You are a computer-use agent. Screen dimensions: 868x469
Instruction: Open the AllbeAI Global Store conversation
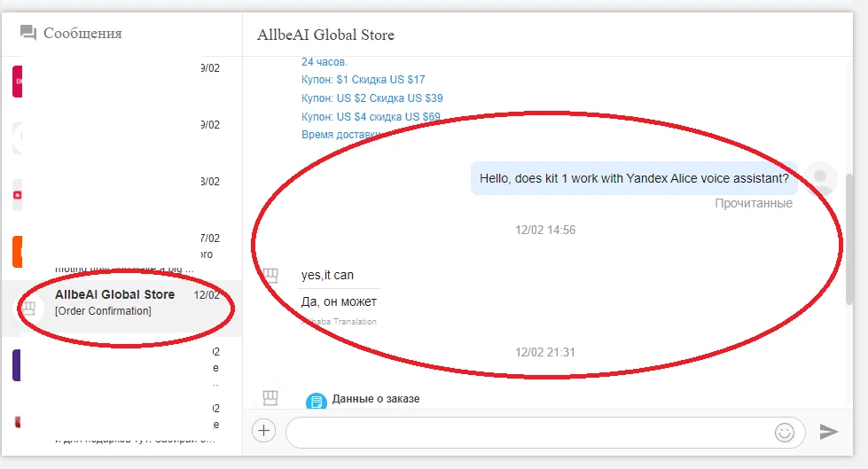[121, 308]
